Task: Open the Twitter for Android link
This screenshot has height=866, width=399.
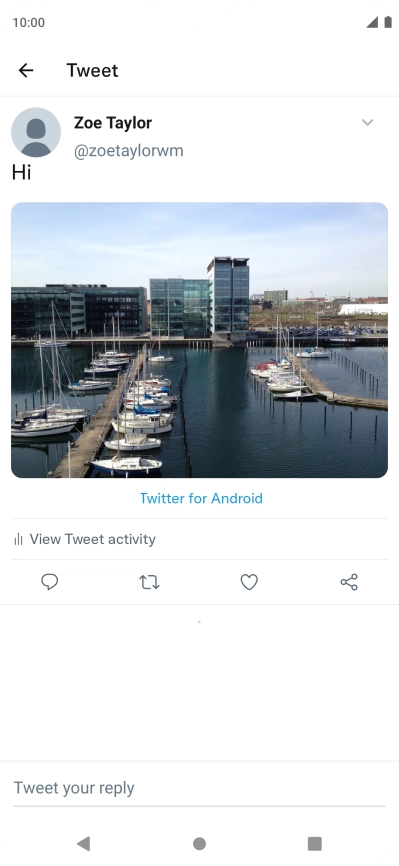Action: 201,498
